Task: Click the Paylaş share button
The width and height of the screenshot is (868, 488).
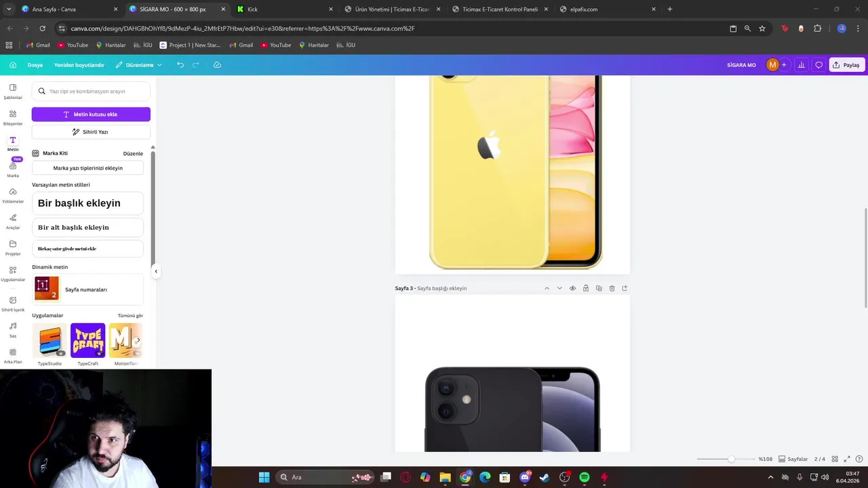Action: tap(846, 65)
